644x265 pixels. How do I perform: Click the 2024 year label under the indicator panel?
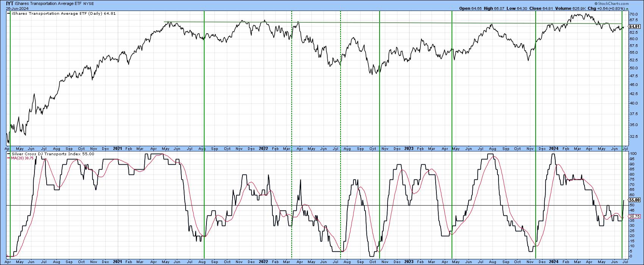(x=554, y=261)
